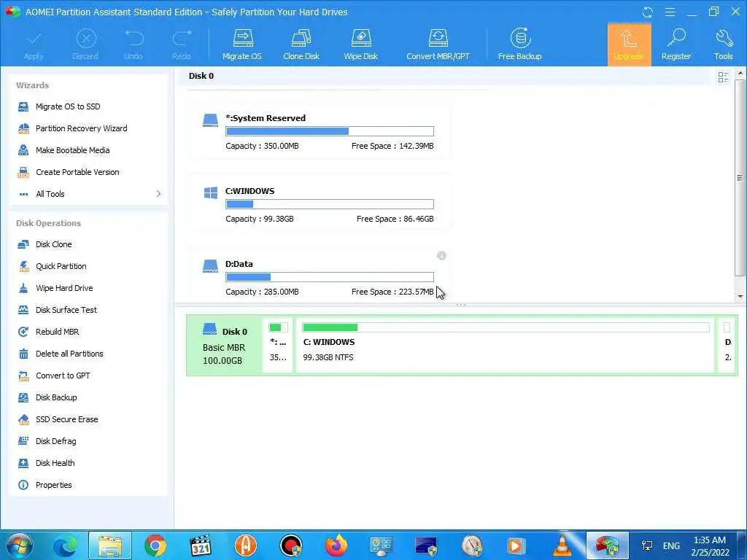Expand the All Tools submenu arrow
This screenshot has height=560, width=747.
click(x=158, y=194)
